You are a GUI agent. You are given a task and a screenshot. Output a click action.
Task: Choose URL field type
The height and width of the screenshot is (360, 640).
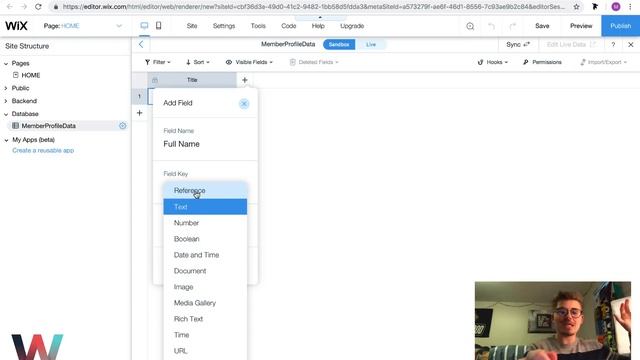point(205,351)
